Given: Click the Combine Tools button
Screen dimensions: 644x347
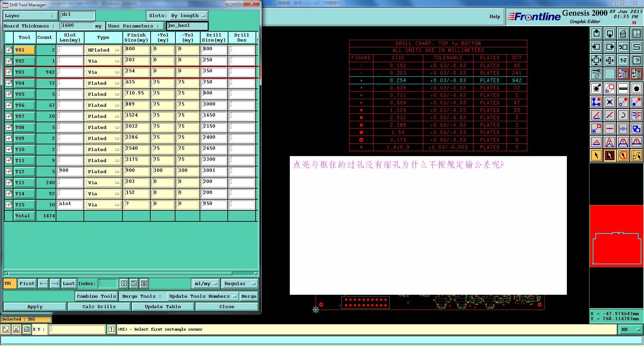Looking at the screenshot, I should pos(96,296).
